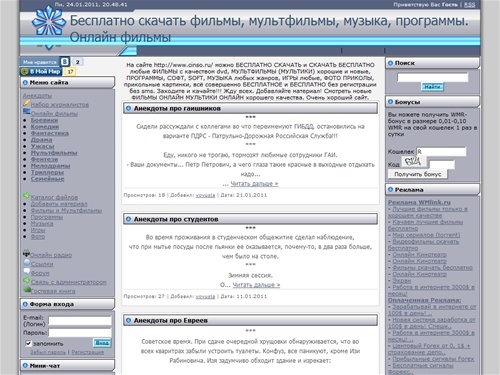The height and width of the screenshot is (375, 500).
Task: Click the pencil icon beside 'Набор журналистов'
Action: (x=26, y=103)
